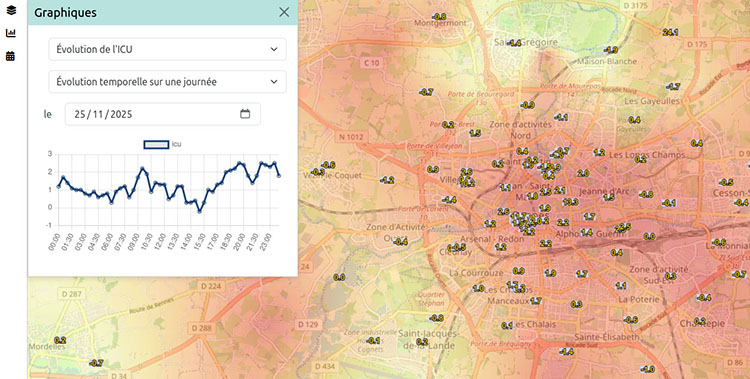Click the -0.5 marker near Cesson
Image resolution: width=750 pixels, height=379 pixels.
[726, 182]
